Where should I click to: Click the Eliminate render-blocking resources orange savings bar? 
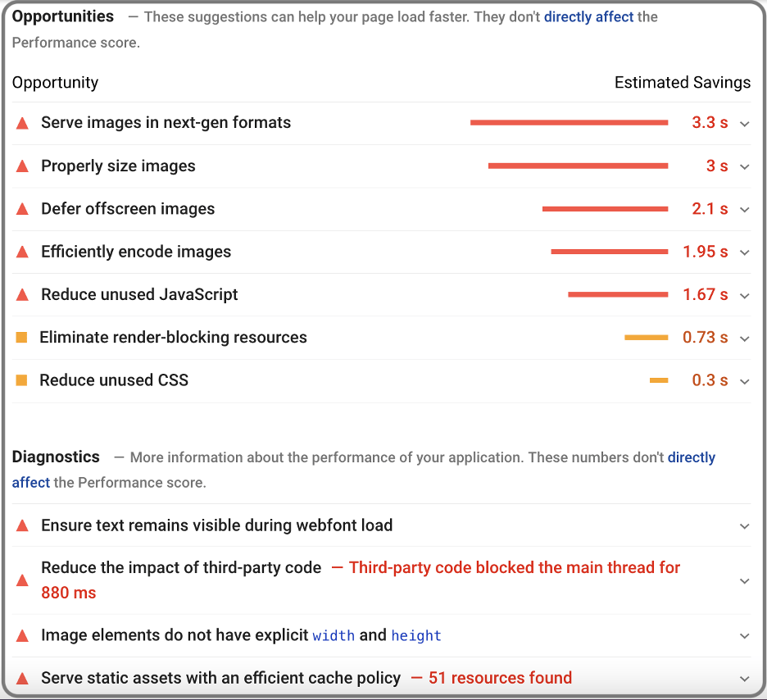(646, 338)
